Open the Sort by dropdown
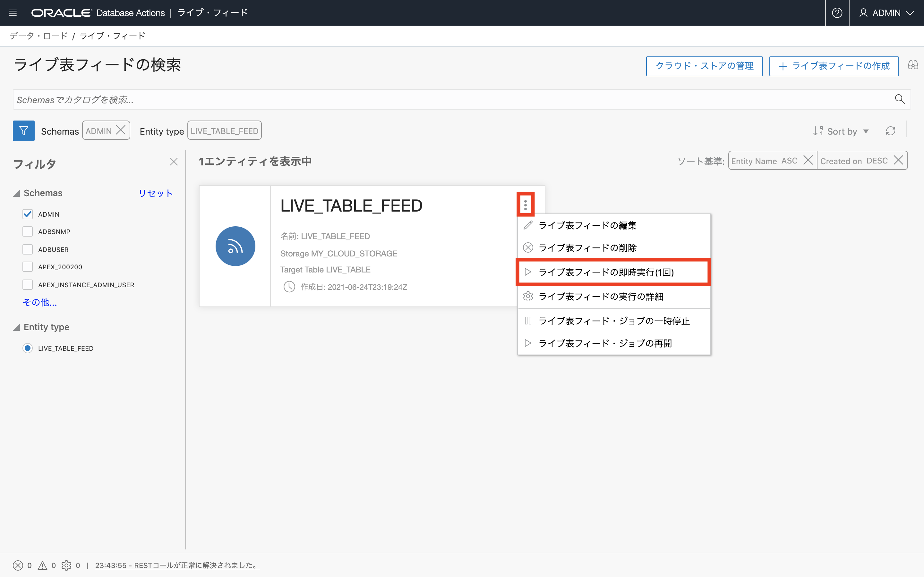This screenshot has width=924, height=577. 841,131
